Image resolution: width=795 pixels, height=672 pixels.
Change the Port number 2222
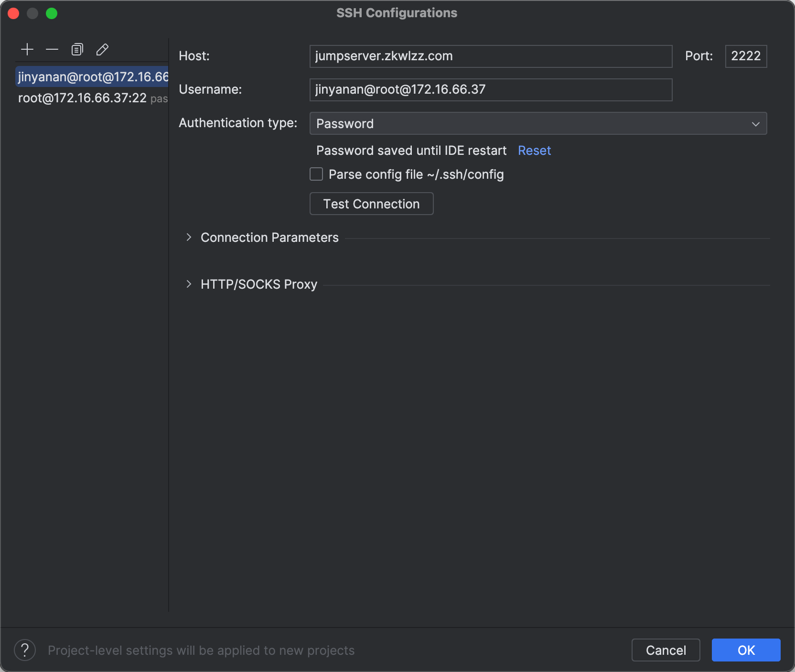tap(745, 56)
